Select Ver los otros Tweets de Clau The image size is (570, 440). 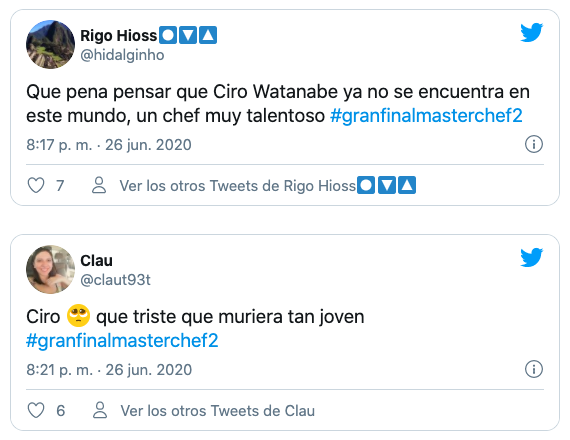coord(218,411)
